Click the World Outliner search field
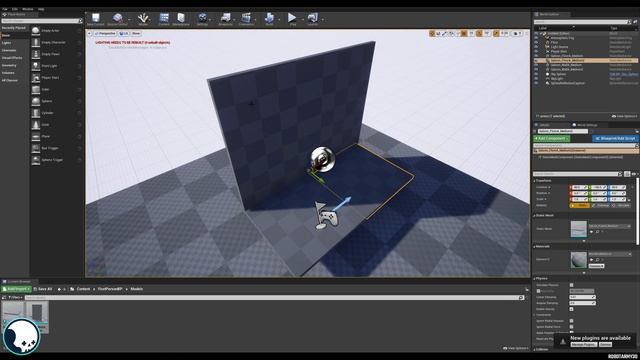 click(x=582, y=22)
